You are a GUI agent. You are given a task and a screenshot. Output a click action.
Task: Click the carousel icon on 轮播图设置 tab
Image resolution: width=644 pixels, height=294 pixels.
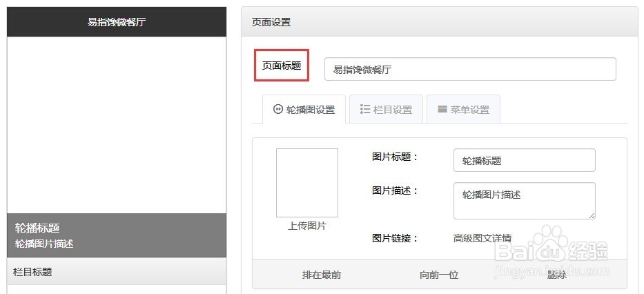coord(278,109)
